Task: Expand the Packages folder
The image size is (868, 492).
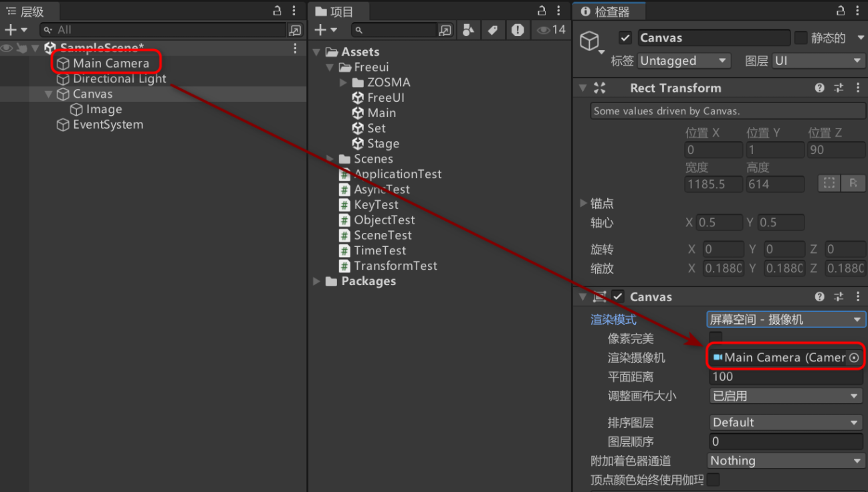Action: pos(316,282)
